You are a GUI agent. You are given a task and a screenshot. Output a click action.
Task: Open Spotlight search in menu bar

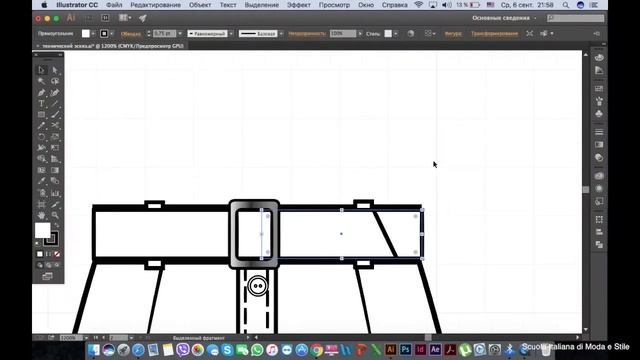tap(566, 5)
